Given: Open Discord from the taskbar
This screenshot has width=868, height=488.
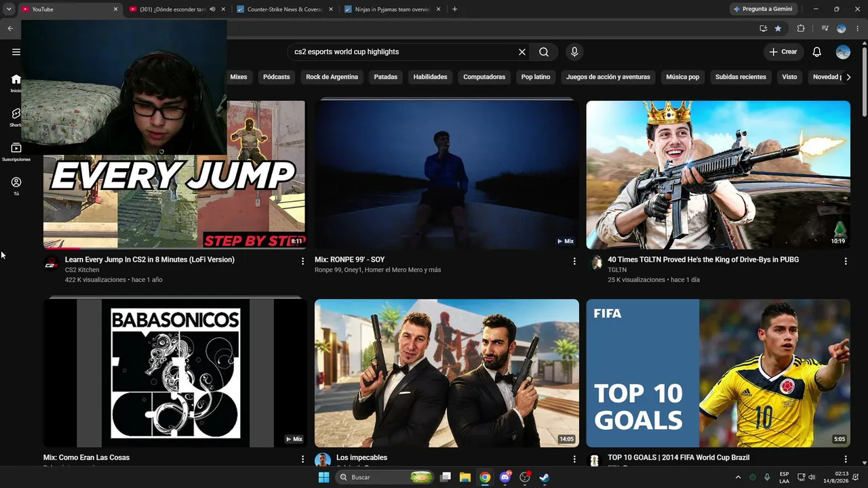Looking at the screenshot, I should coord(505,477).
